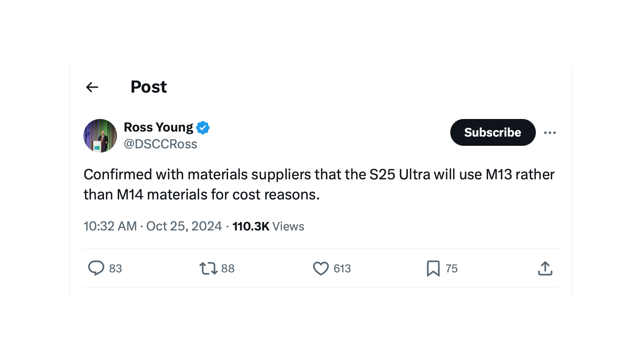This screenshot has height=362, width=644.
Task: Click the Ross Young display name
Action: point(158,127)
